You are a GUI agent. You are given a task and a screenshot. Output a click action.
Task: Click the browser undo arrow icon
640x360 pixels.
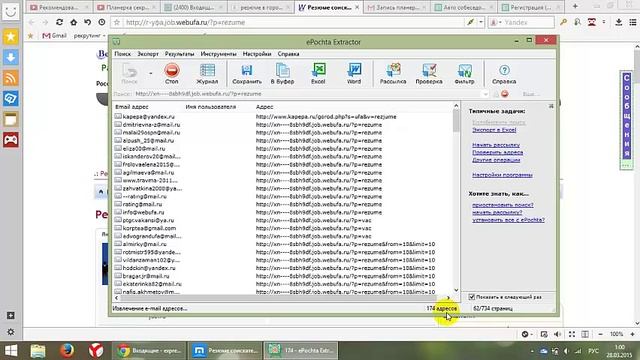(87, 22)
